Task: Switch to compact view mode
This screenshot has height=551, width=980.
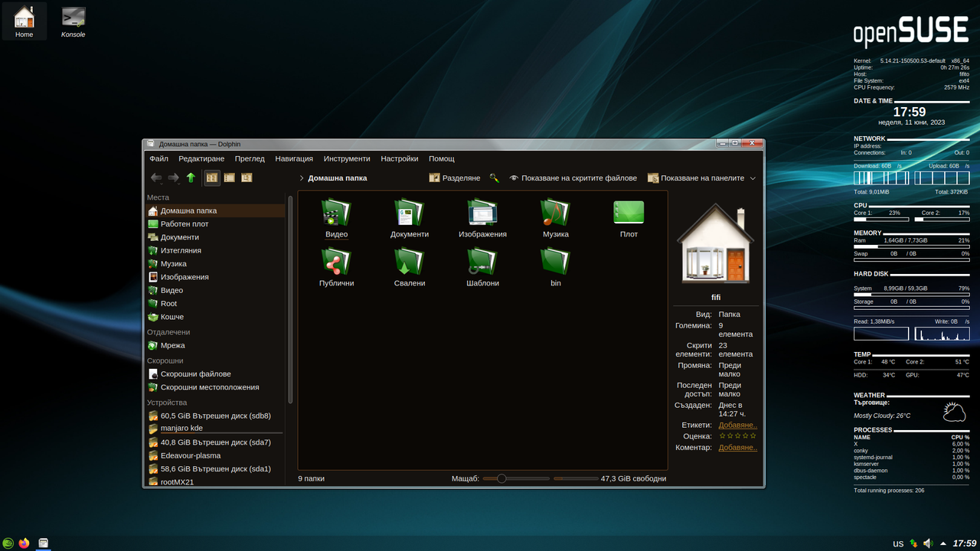Action: [x=229, y=178]
